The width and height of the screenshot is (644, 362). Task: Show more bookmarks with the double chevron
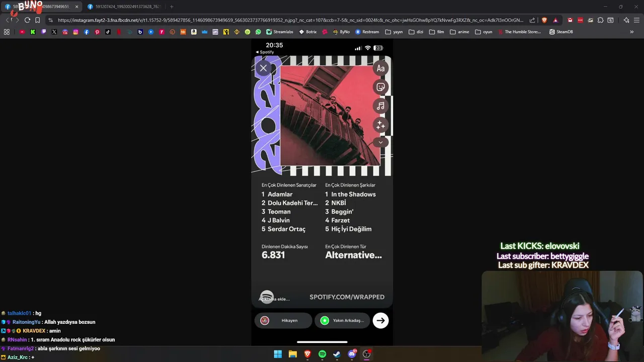(632, 32)
